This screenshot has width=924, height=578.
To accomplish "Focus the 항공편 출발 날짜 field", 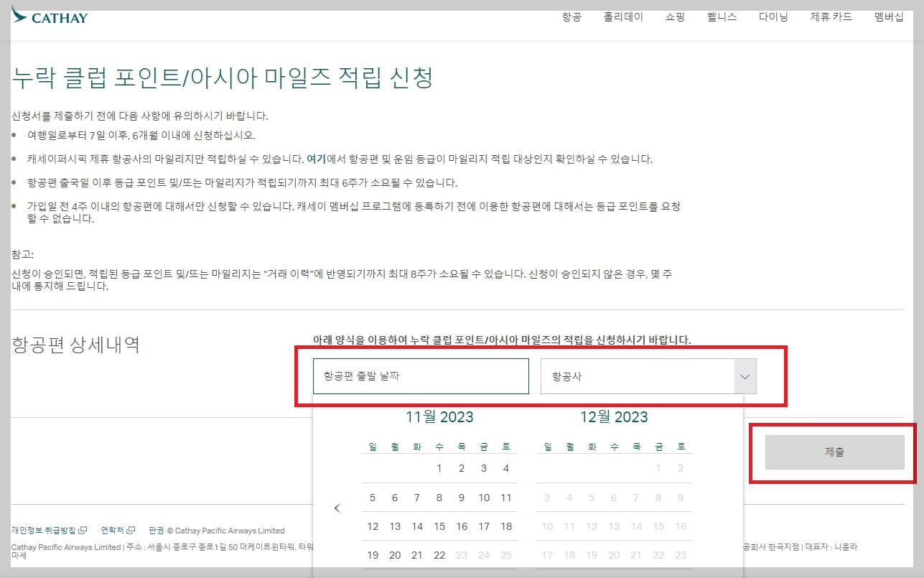I will pyautogui.click(x=421, y=376).
